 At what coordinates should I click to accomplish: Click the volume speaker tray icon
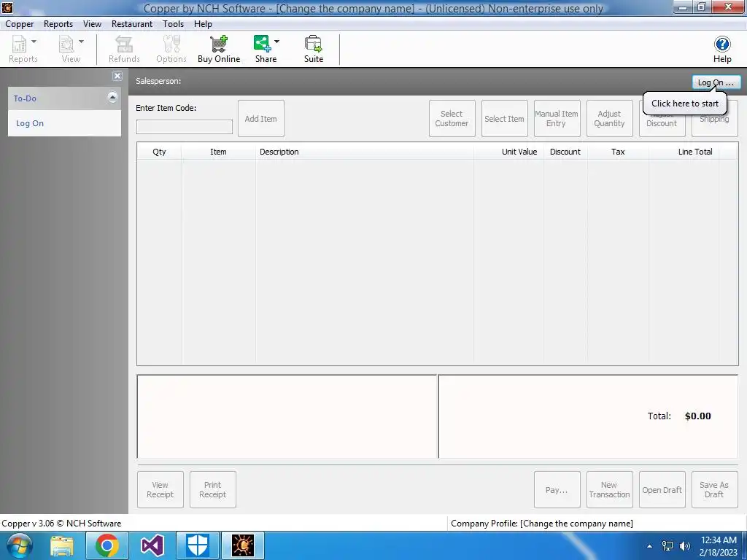point(685,546)
